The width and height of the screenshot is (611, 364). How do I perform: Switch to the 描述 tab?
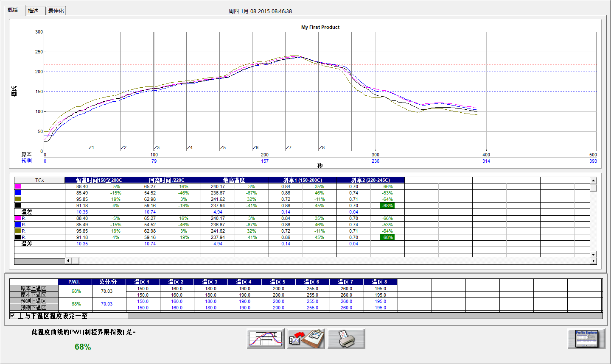pyautogui.click(x=34, y=11)
